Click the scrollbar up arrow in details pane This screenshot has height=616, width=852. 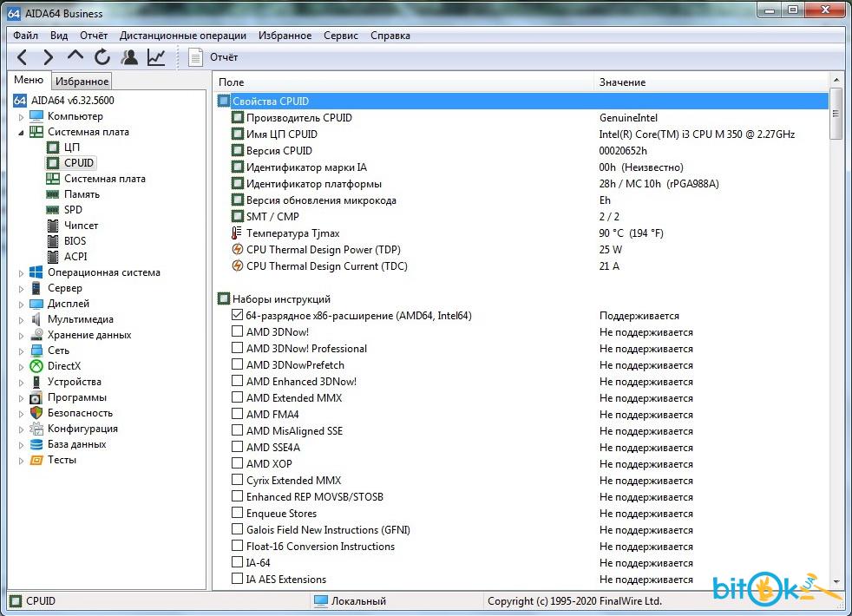[836, 81]
